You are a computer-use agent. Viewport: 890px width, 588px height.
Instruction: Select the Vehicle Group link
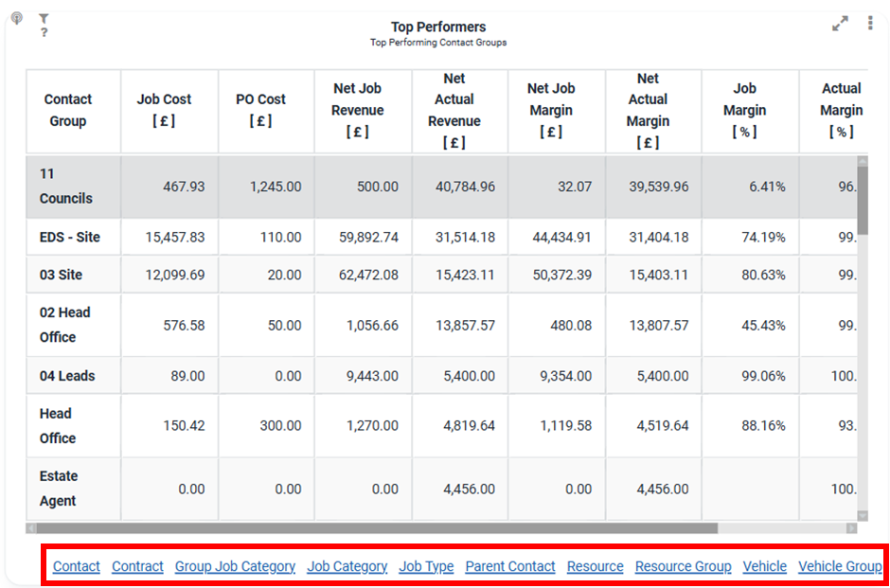840,566
